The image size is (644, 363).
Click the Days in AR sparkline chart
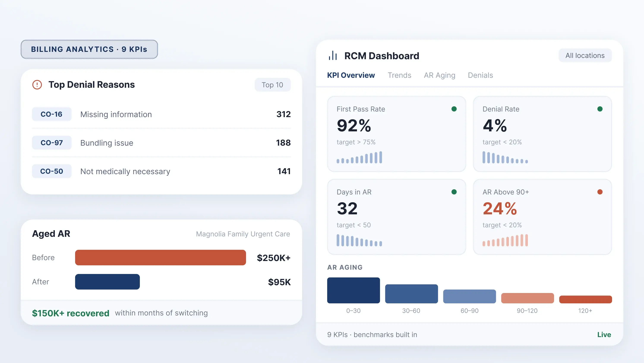(x=359, y=240)
